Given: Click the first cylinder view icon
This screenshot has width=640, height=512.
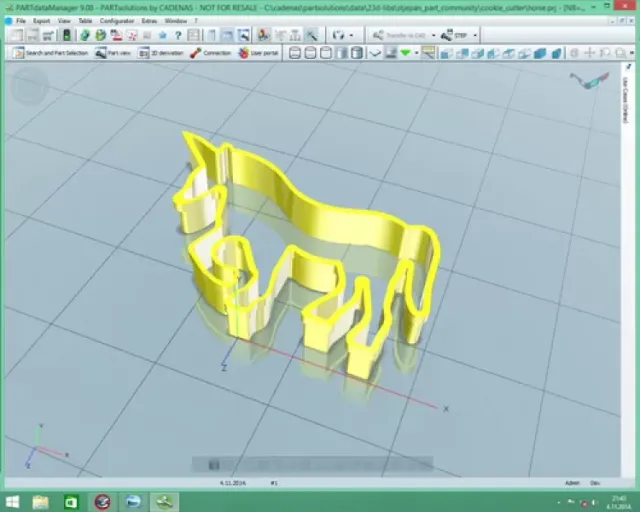Looking at the screenshot, I should [x=295, y=53].
